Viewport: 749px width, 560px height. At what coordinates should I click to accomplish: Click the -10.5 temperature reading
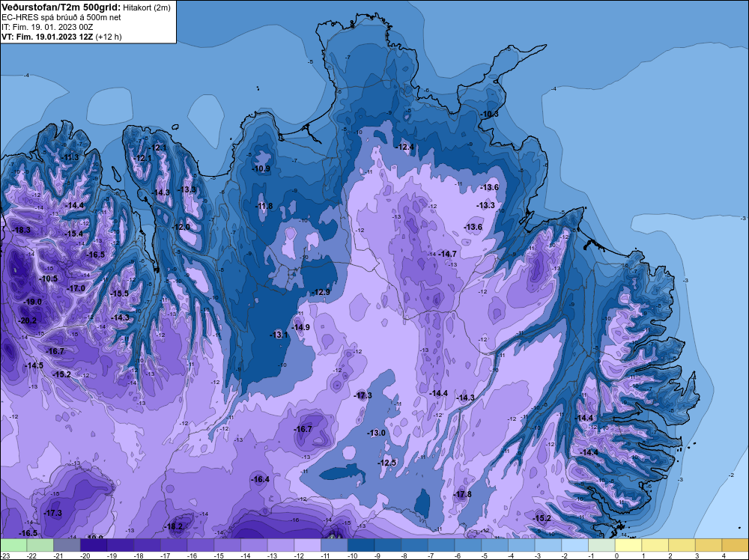pos(48,279)
